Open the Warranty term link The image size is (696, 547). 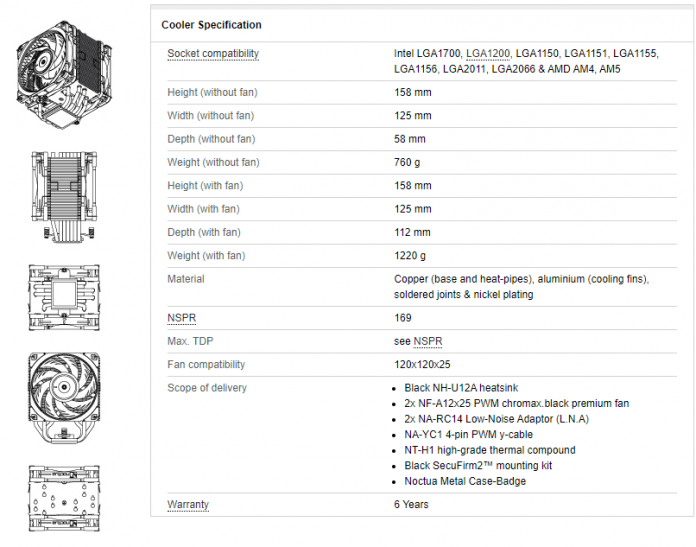click(188, 504)
